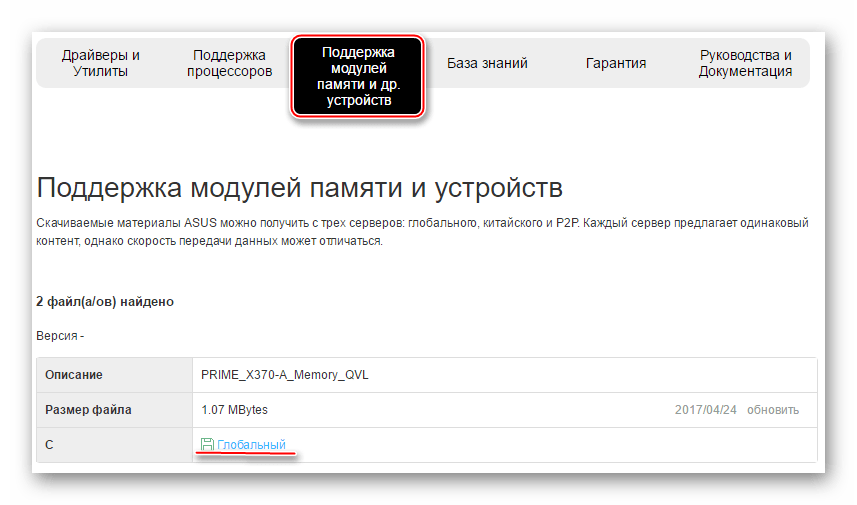This screenshot has height=505, width=857.
Task: Download from the Глобальный server link
Action: tap(251, 445)
